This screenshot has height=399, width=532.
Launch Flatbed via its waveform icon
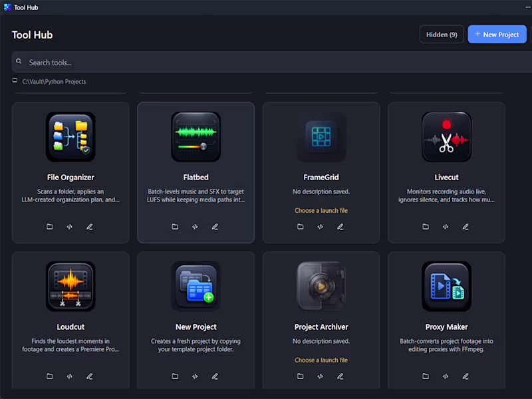click(196, 137)
